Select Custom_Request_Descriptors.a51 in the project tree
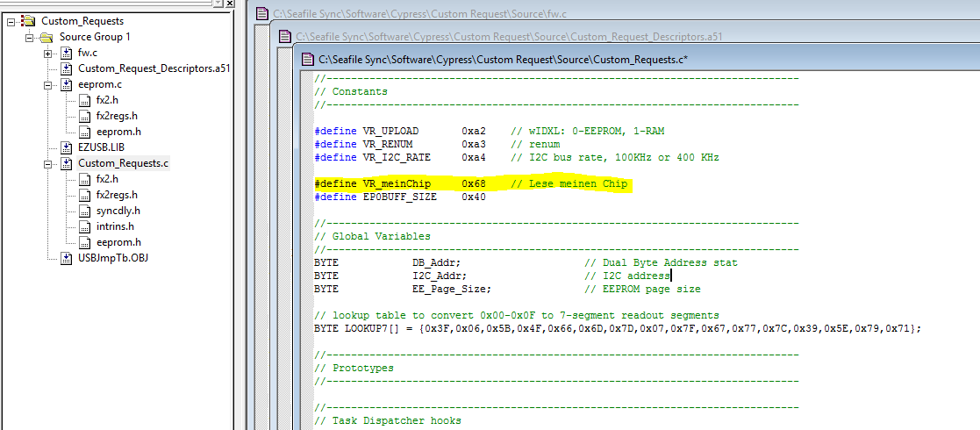 [x=154, y=68]
